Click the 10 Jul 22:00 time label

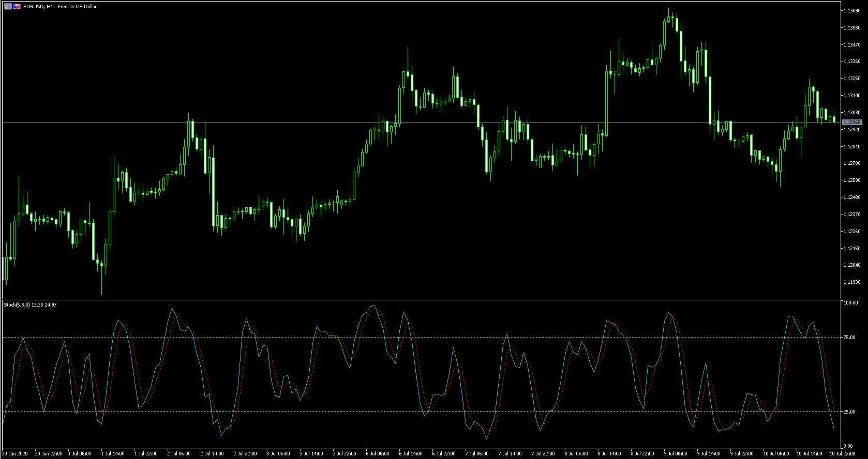[x=843, y=454]
